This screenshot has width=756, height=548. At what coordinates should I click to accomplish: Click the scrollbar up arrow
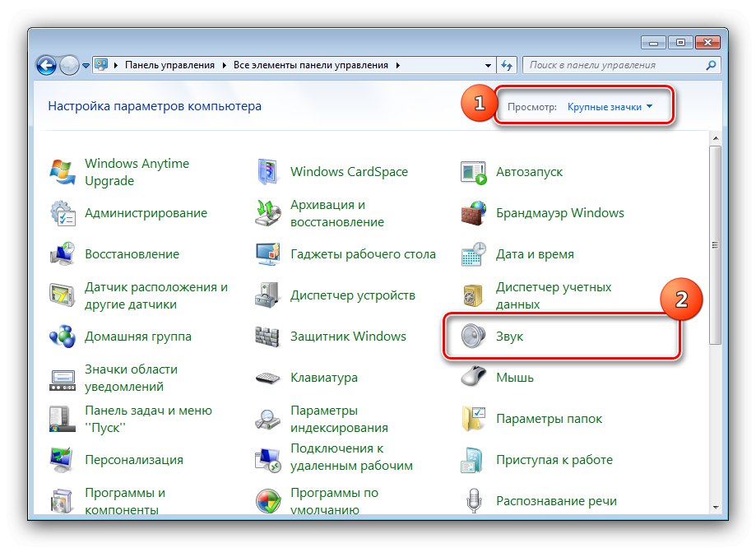(716, 138)
